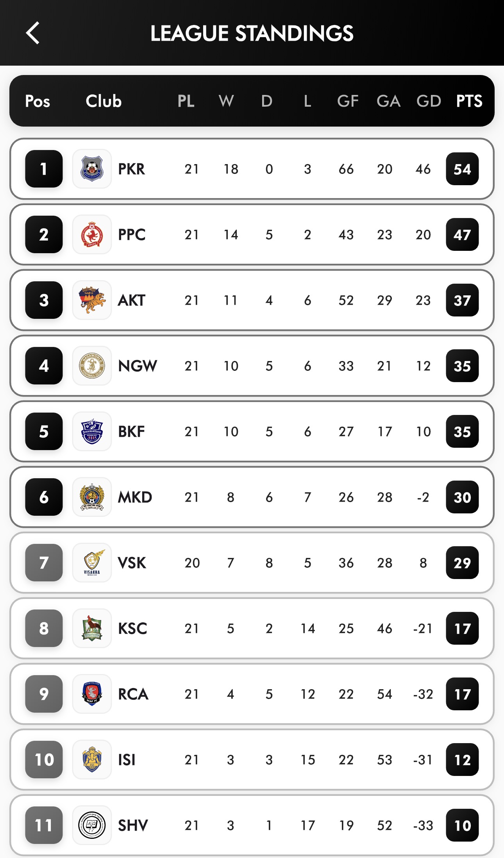Open the PKR club crest

pyautogui.click(x=92, y=169)
